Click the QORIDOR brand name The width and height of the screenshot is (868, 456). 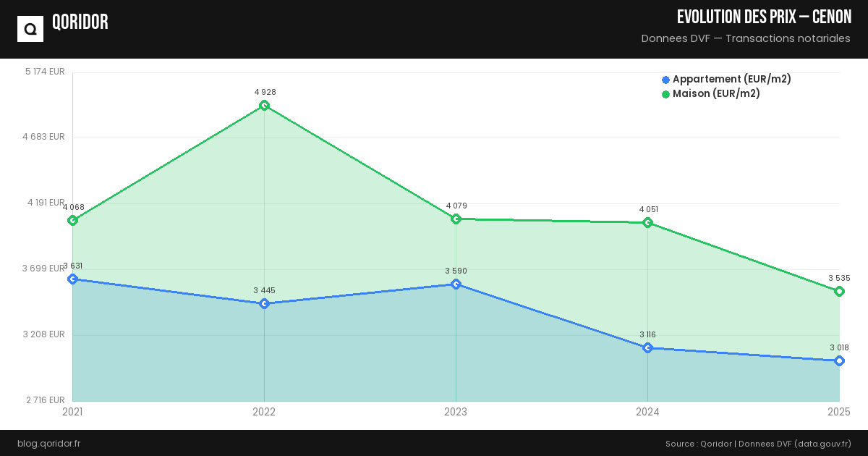pyautogui.click(x=80, y=22)
